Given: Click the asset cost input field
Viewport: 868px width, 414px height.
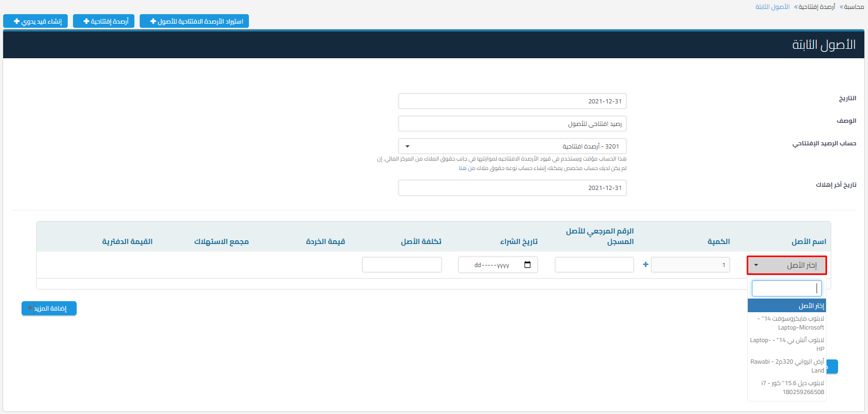Looking at the screenshot, I should (x=402, y=265).
